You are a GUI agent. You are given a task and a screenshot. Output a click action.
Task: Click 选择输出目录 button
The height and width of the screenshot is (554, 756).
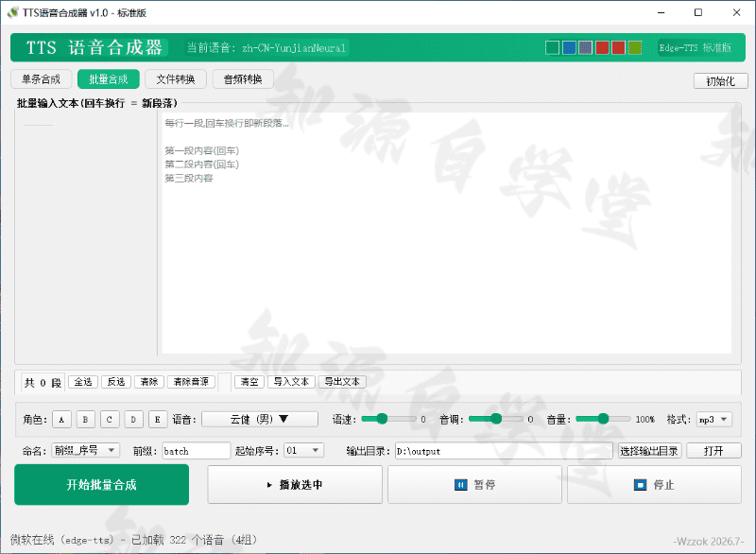pyautogui.click(x=649, y=451)
